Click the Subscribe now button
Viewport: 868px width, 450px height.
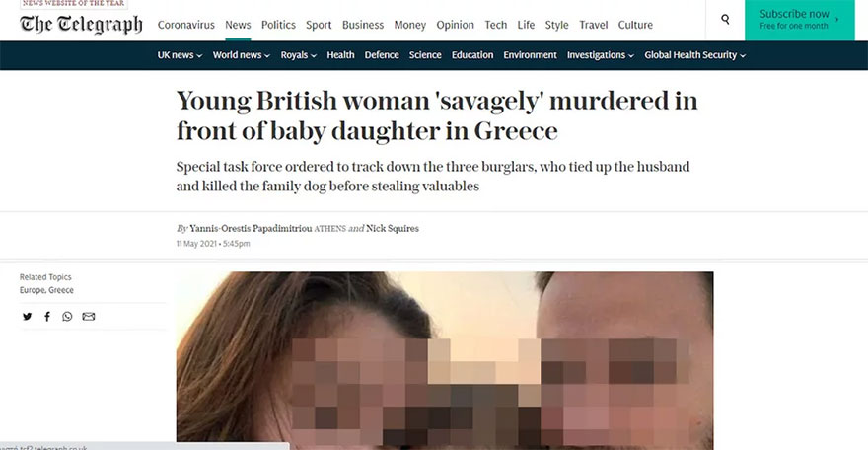(x=799, y=20)
